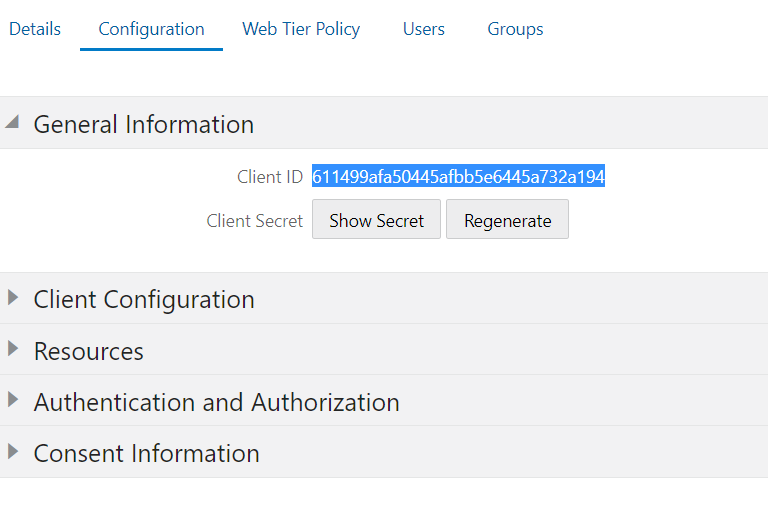This screenshot has height=514, width=768.
Task: Open the Details tab
Action: pos(35,29)
